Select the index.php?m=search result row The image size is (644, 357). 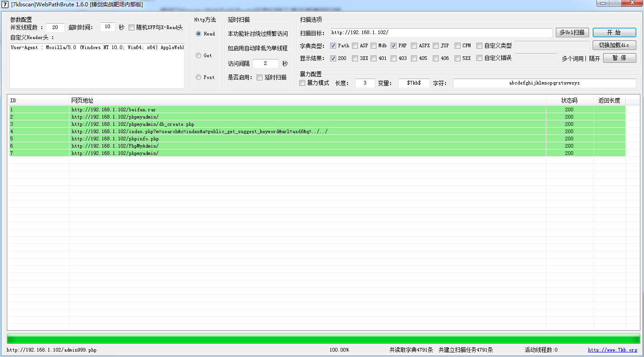317,131
